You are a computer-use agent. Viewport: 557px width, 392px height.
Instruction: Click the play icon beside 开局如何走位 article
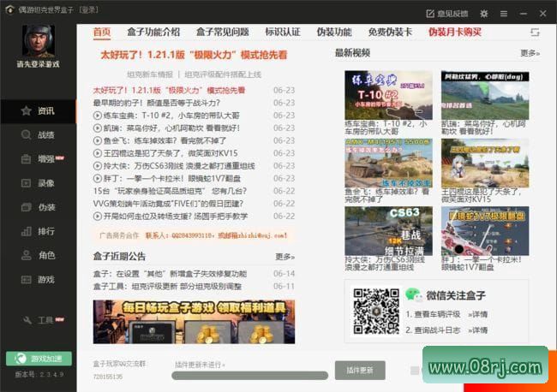point(98,216)
